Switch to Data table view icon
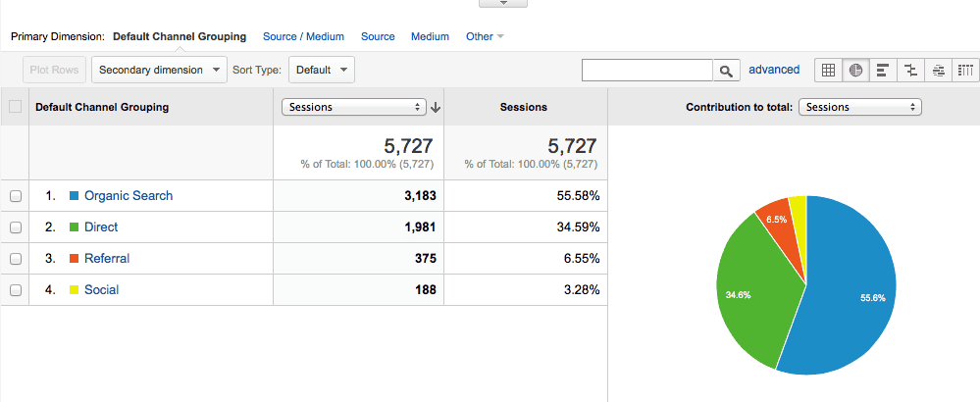This screenshot has height=402, width=980. [x=828, y=70]
